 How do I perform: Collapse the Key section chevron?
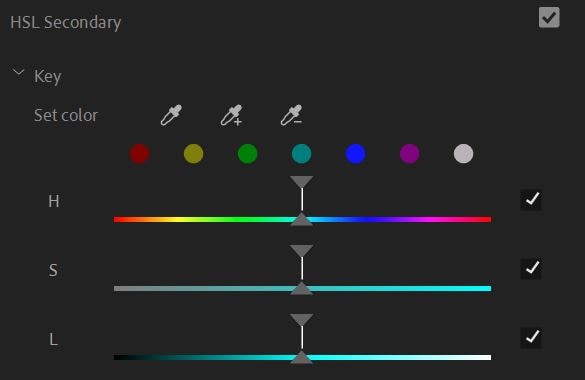(18, 72)
